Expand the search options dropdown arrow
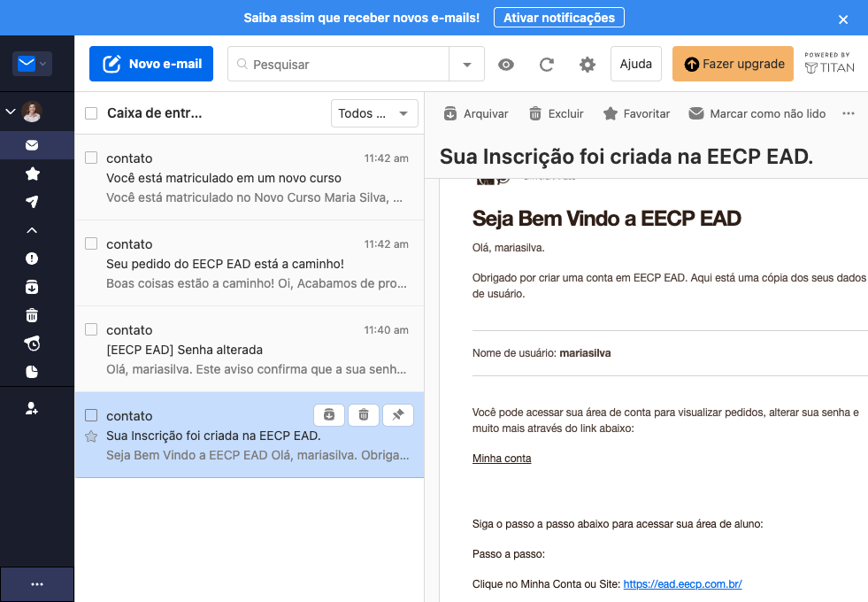Image resolution: width=868 pixels, height=602 pixels. coord(466,65)
